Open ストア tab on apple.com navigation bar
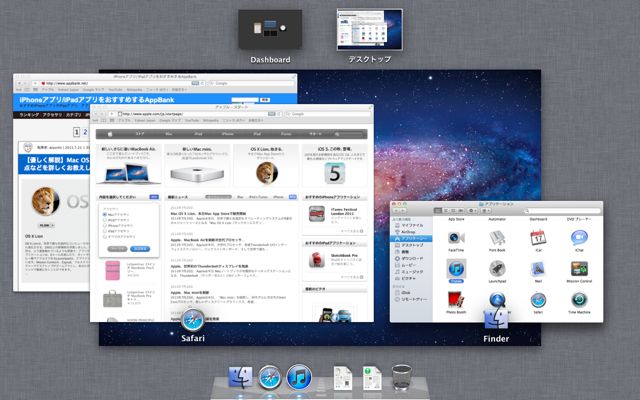This screenshot has width=640, height=400. tap(140, 134)
